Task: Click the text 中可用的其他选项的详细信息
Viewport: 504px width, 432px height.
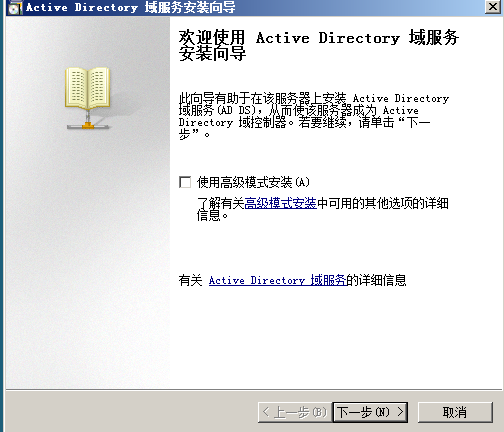Action: click(323, 209)
